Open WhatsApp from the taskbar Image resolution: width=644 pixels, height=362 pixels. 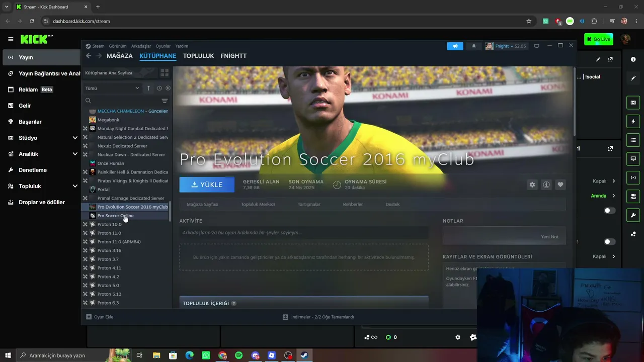point(206,355)
